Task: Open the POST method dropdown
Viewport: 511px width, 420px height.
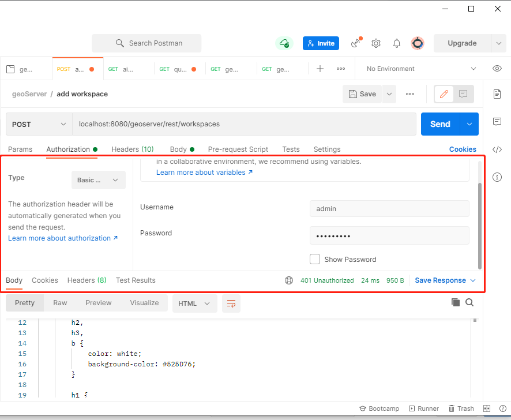Action: pyautogui.click(x=38, y=124)
